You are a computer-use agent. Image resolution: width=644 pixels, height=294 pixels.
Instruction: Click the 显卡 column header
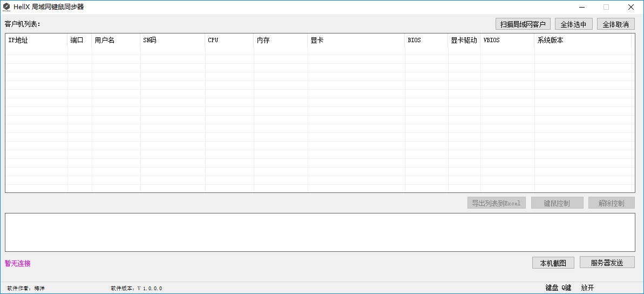point(356,41)
